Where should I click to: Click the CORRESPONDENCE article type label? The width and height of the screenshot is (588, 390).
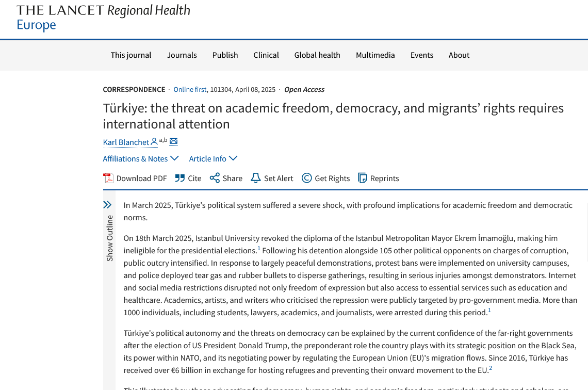click(134, 89)
